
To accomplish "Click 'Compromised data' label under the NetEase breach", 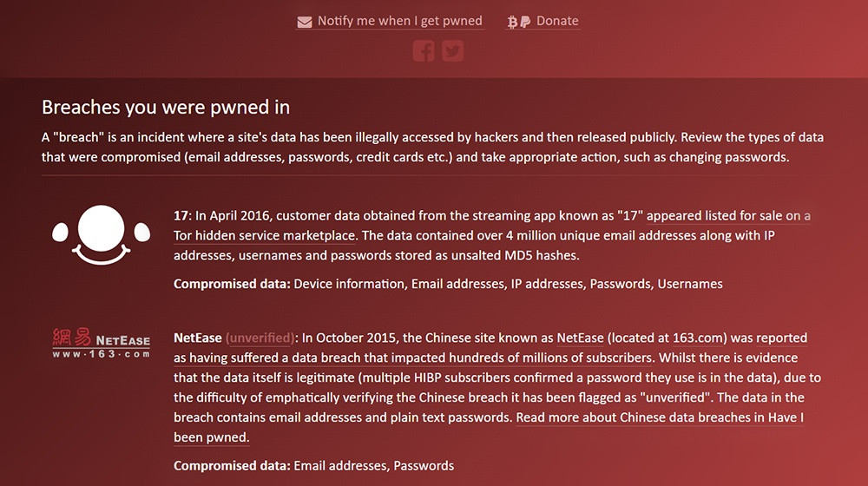I will 232,466.
